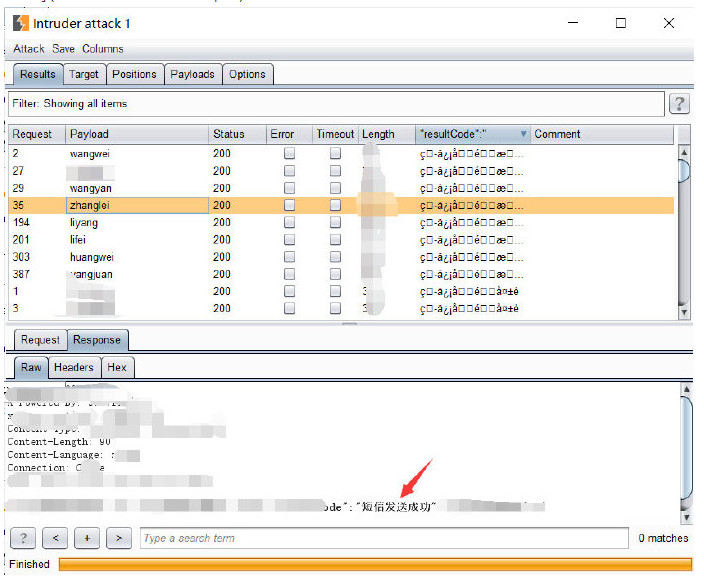
Task: Toggle Error checkbox for huangwei row
Action: coord(289,257)
